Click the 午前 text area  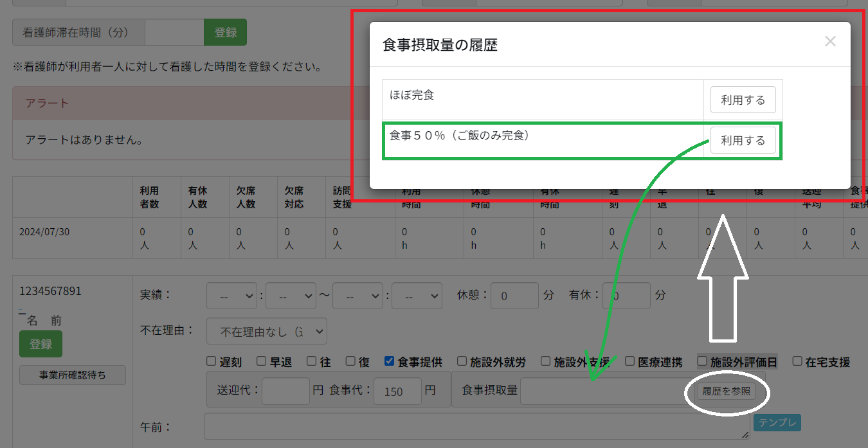click(x=476, y=426)
